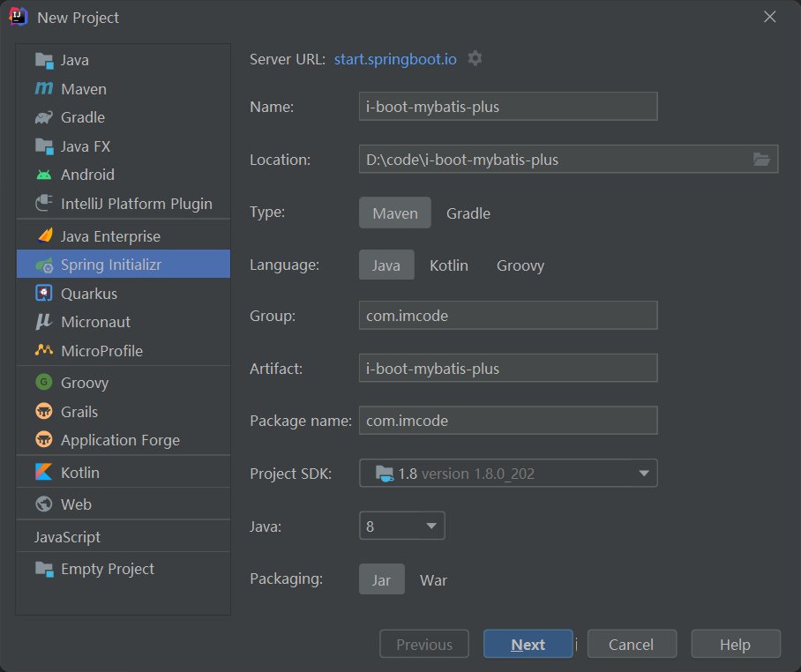This screenshot has width=801, height=672.
Task: Open server URL settings gear
Action: point(475,59)
